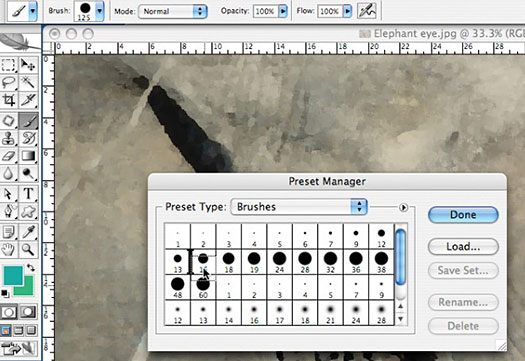Swap foreground and background colors
The width and height of the screenshot is (525, 361).
[31, 268]
